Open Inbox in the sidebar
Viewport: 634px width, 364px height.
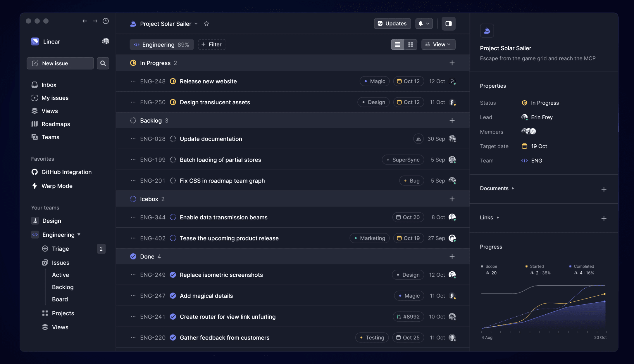(x=49, y=85)
